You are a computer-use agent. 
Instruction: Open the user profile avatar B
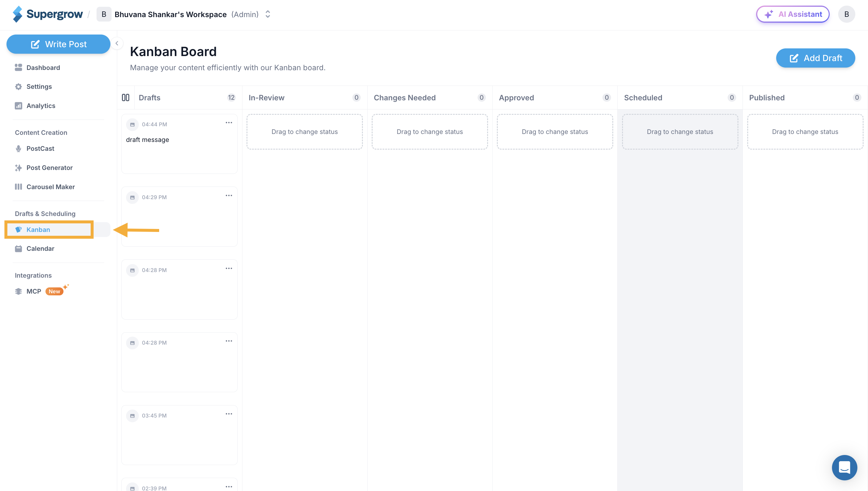pyautogui.click(x=846, y=14)
